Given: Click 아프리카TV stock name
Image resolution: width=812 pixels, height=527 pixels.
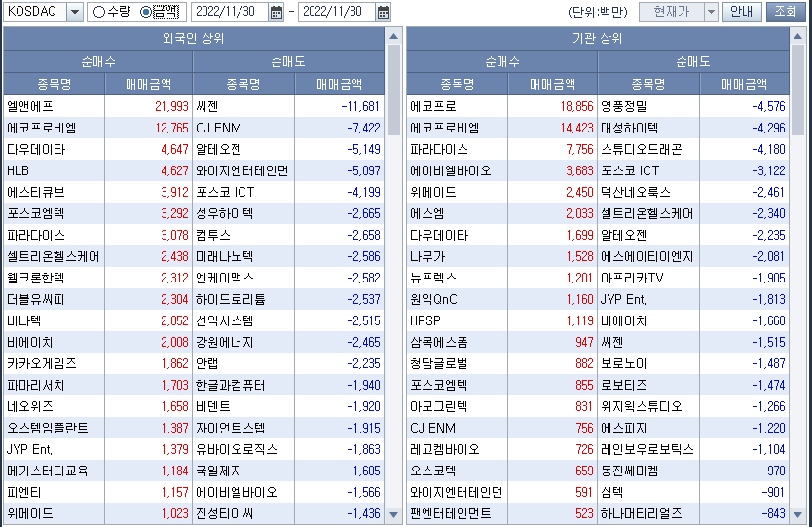Looking at the screenshot, I should pos(632,278).
